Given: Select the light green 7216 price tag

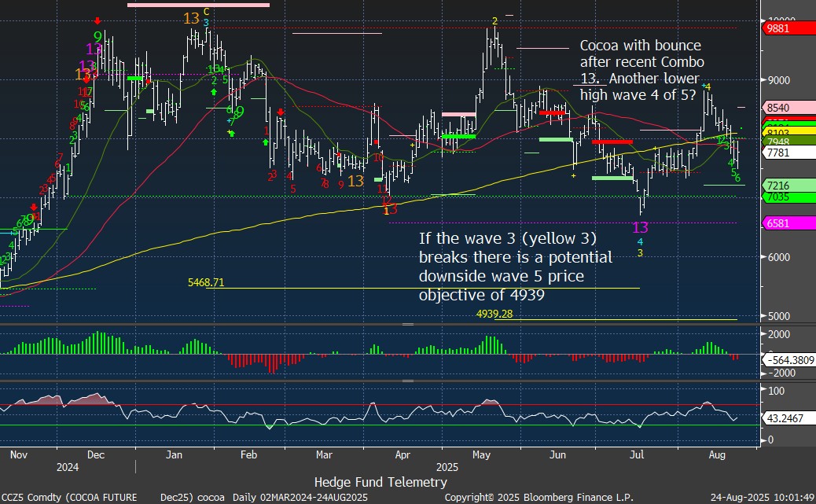Looking at the screenshot, I should pyautogui.click(x=788, y=186).
